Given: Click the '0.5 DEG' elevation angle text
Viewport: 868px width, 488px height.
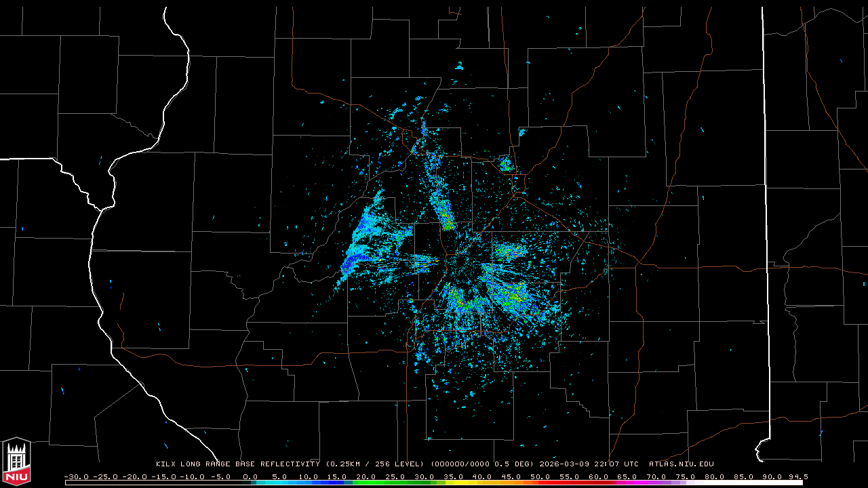Looking at the screenshot, I should point(515,464).
